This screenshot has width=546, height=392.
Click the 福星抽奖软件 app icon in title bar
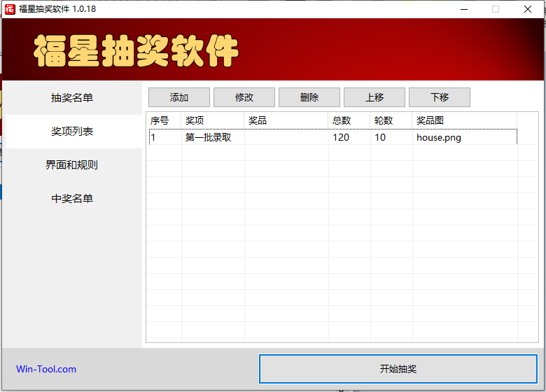pos(10,9)
